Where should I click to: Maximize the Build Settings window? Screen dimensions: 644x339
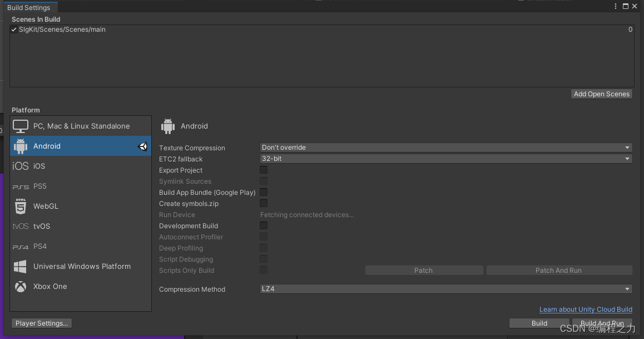coord(626,6)
